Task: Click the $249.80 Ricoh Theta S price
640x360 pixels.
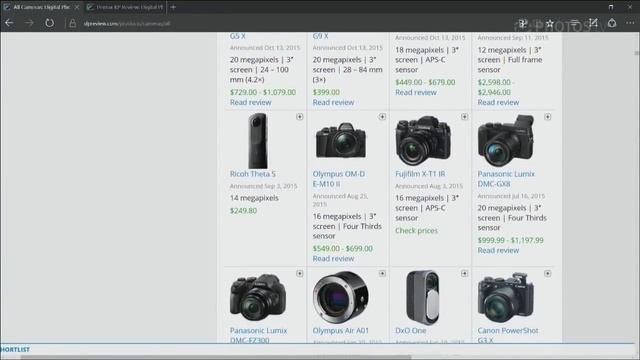Action: pyautogui.click(x=243, y=211)
